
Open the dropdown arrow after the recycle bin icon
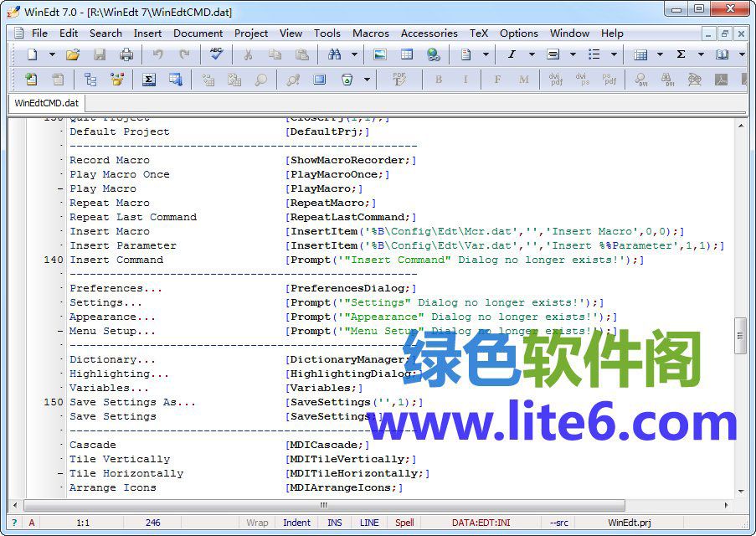click(x=367, y=80)
